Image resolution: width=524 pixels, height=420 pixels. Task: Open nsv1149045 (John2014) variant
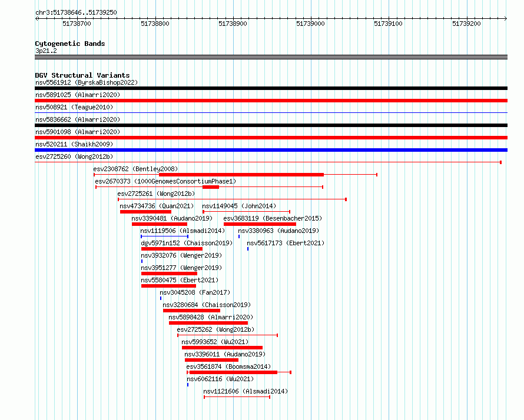[x=239, y=206]
